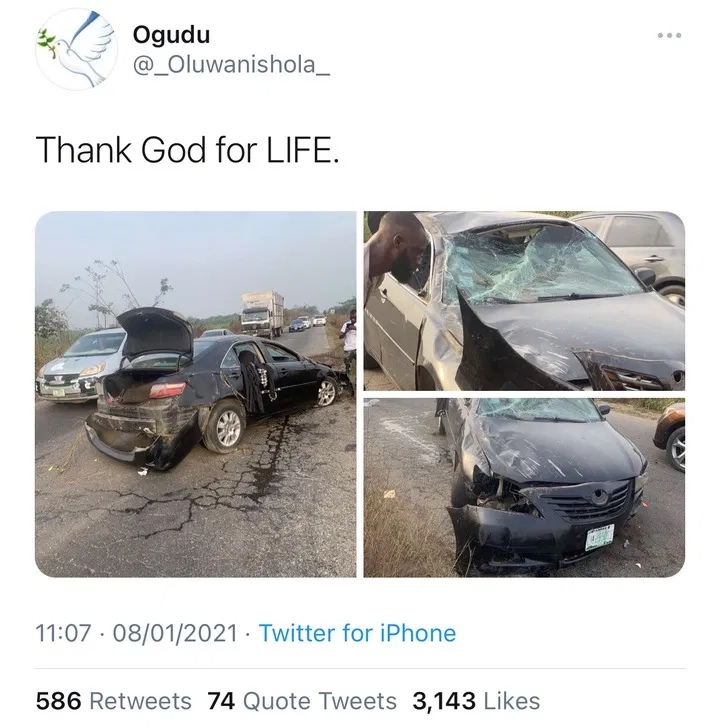Show the 3,143 Likes list
This screenshot has height=728, width=719.
(473, 701)
